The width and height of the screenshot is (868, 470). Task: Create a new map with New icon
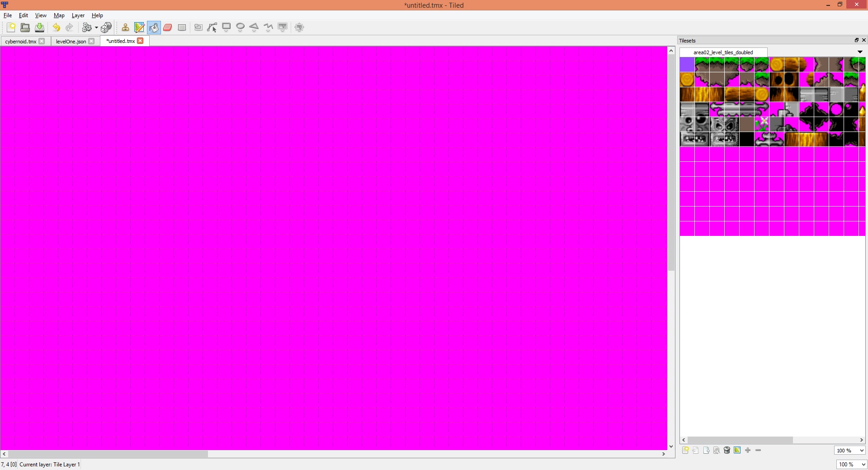pos(11,28)
